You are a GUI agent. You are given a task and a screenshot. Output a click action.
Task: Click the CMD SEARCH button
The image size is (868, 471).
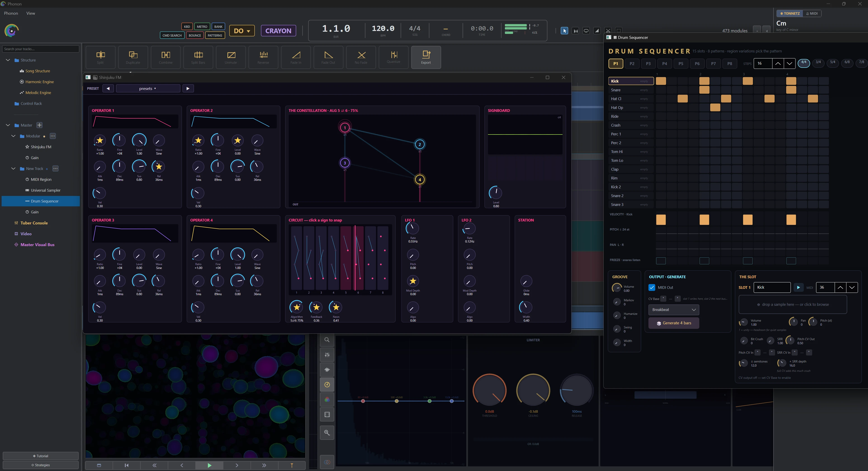[x=172, y=35]
